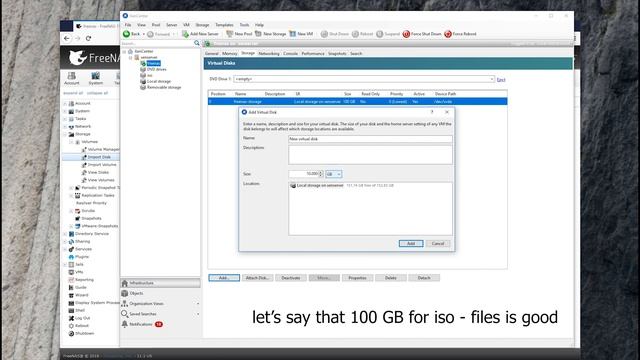
Task: Click the Size value field
Action: 303,174
